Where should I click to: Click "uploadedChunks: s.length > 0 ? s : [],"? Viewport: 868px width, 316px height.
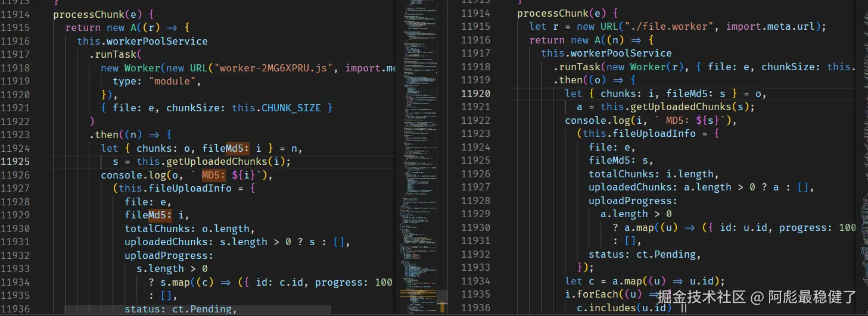pyautogui.click(x=237, y=242)
